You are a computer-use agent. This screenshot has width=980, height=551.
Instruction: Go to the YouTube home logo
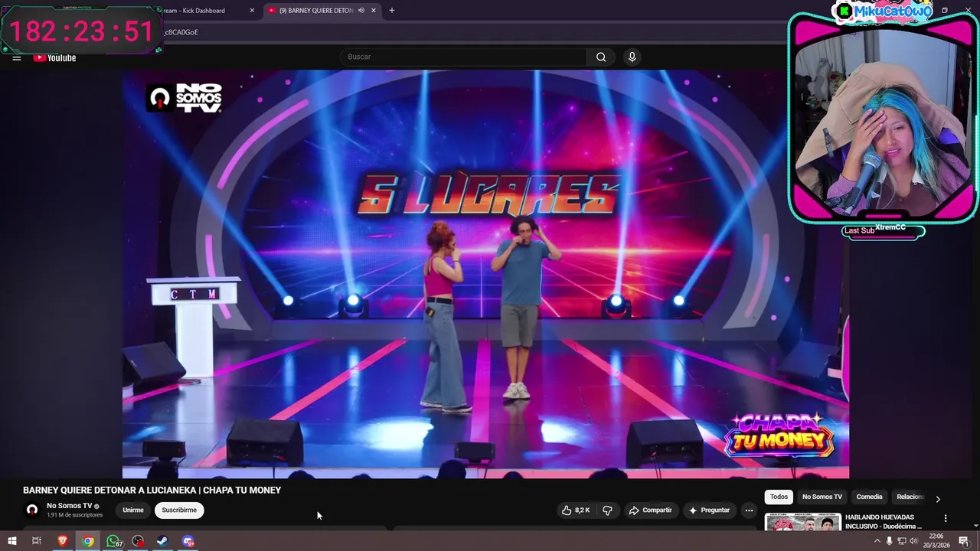54,57
